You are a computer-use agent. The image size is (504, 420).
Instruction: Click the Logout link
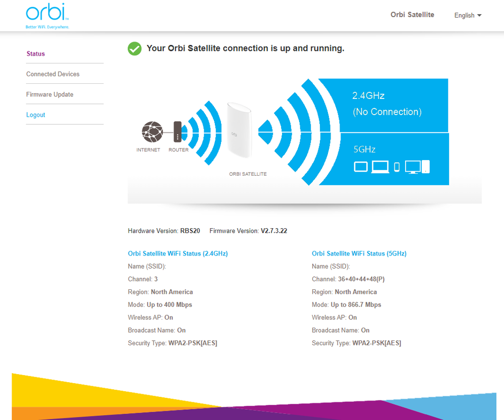pyautogui.click(x=35, y=115)
